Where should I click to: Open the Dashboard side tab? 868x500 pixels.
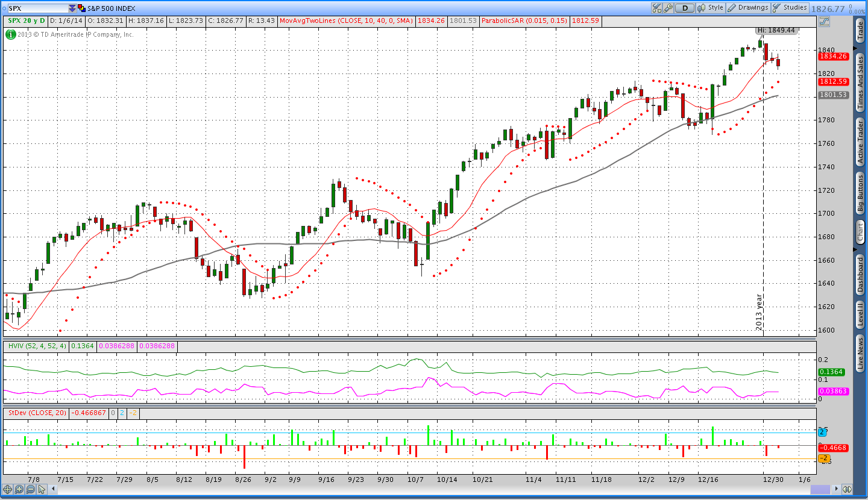pos(860,275)
